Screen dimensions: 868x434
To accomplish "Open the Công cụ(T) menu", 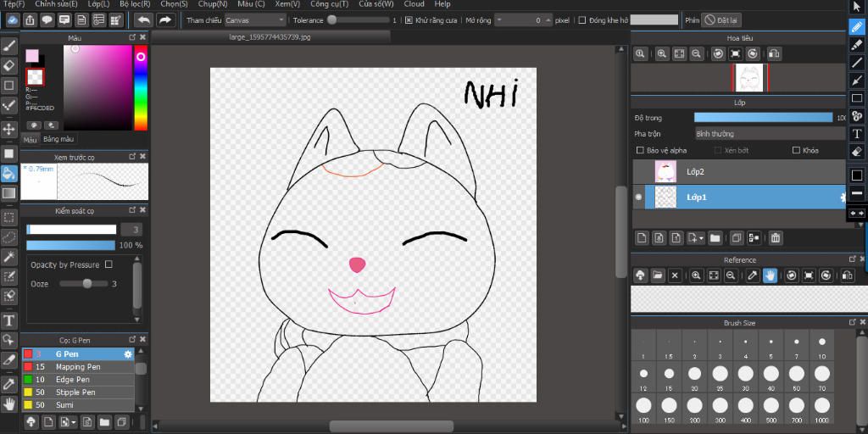I will tap(330, 4).
